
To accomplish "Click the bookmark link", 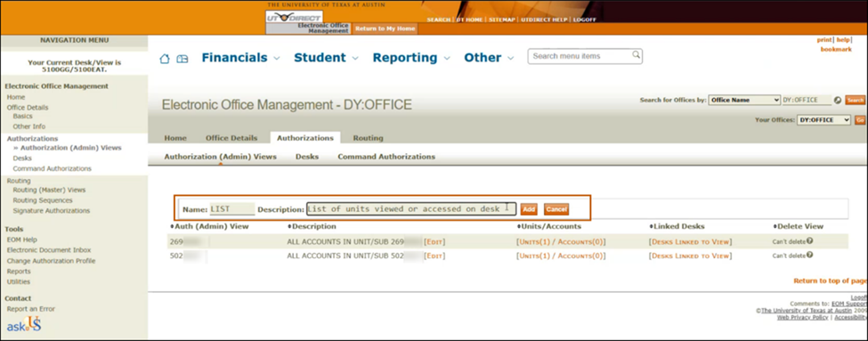I will [836, 49].
